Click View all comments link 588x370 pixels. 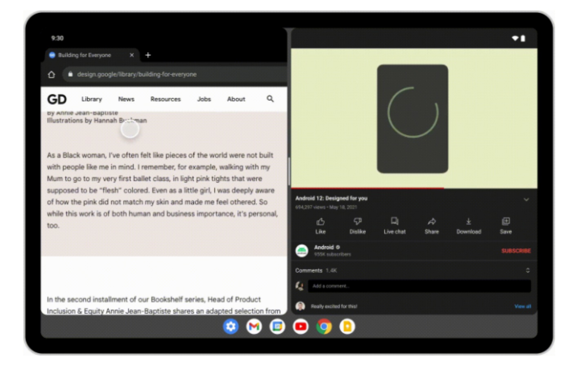[x=523, y=306]
